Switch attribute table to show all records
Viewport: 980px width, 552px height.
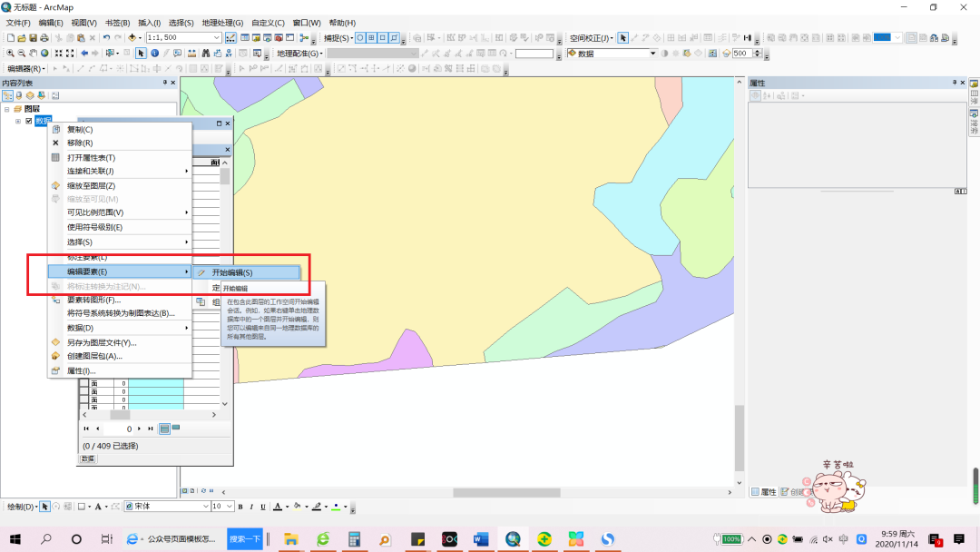point(164,429)
